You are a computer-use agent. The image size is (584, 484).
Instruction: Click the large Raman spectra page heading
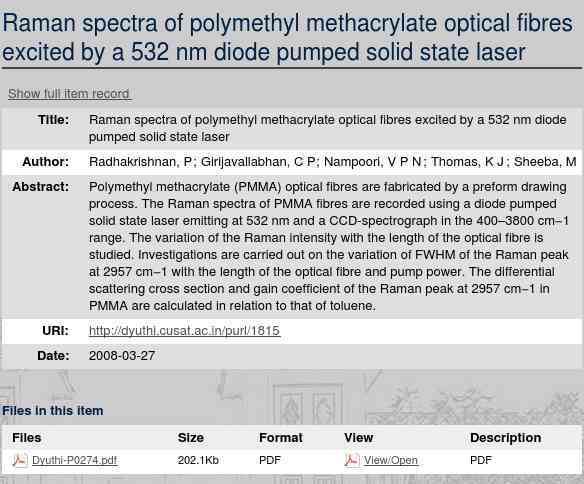click(288, 37)
